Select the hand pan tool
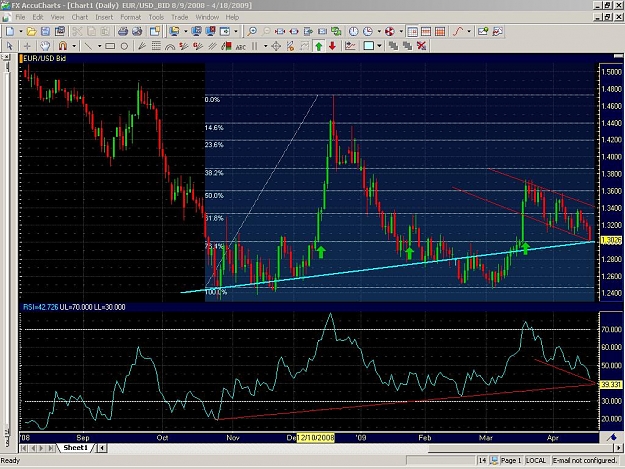Viewport: 625px width, 469px height. (45, 46)
